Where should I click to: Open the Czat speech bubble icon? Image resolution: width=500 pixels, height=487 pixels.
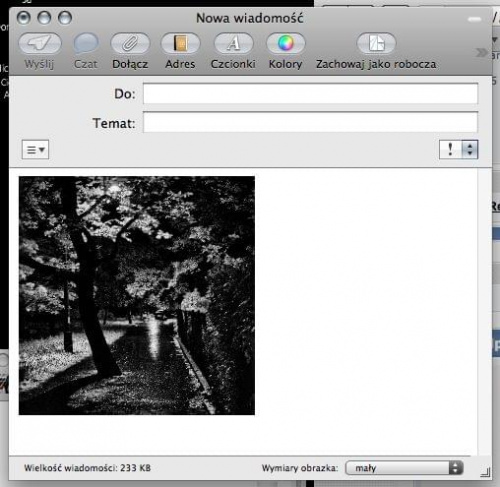86,43
